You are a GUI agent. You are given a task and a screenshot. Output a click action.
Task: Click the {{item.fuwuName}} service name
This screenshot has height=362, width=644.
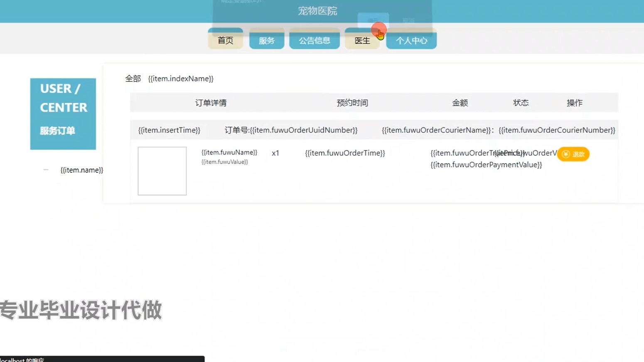click(229, 152)
